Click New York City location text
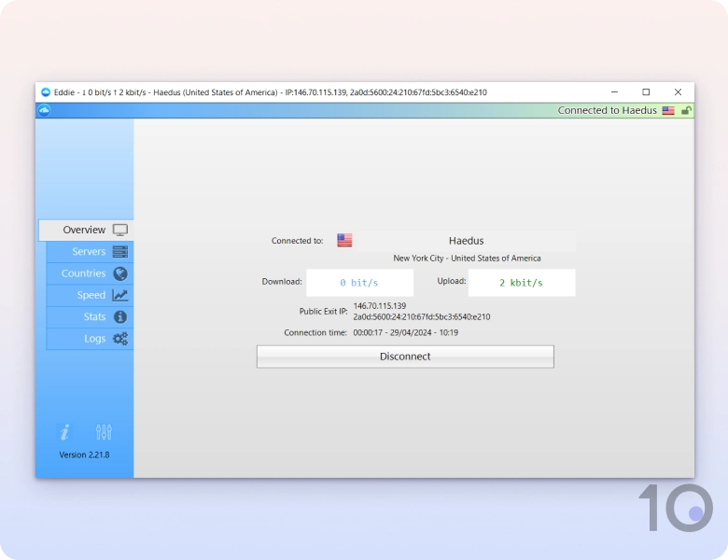 point(467,259)
